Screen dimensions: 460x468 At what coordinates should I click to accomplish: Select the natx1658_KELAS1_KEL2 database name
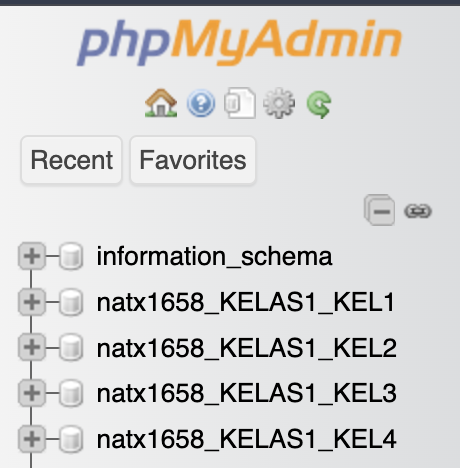pos(247,348)
